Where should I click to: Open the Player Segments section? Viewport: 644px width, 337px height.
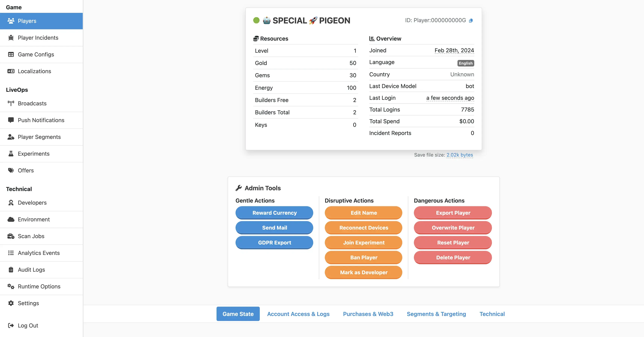click(x=39, y=137)
